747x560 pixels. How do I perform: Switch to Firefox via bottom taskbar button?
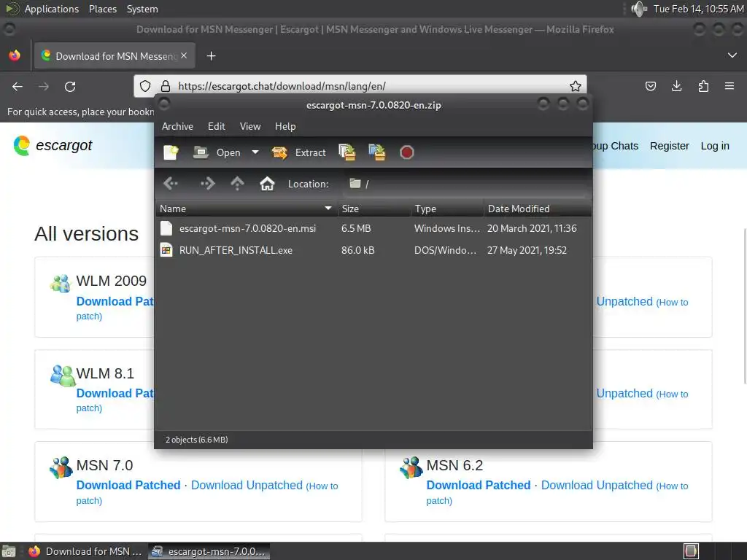pos(86,551)
